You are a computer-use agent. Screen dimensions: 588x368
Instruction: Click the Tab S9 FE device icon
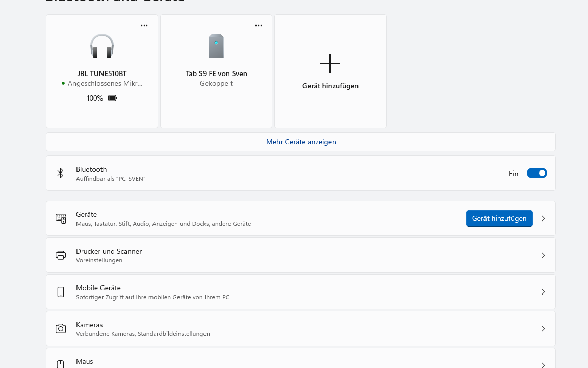(x=216, y=46)
